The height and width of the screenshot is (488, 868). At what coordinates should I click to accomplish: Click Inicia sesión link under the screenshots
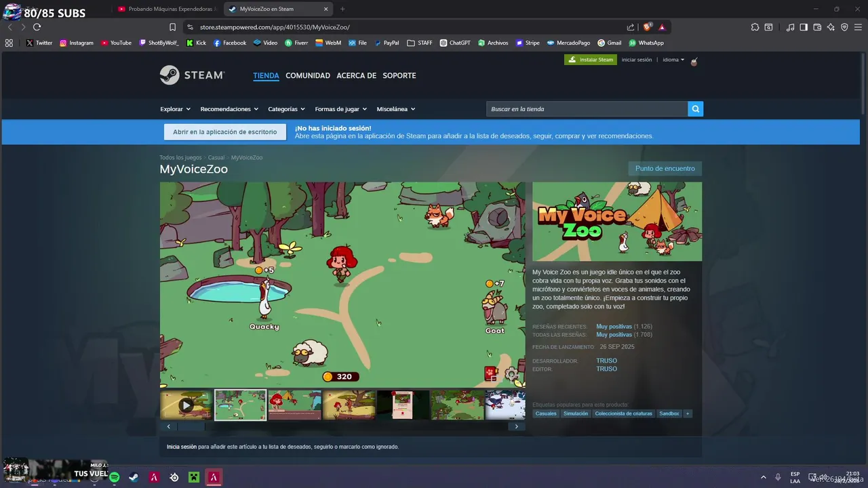click(x=182, y=447)
